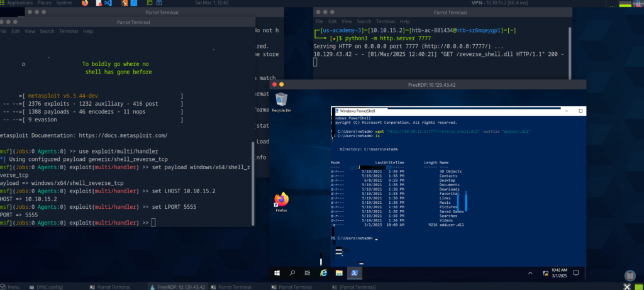
Task: Open the Menu button in the bottom panel
Action: click(x=10, y=287)
